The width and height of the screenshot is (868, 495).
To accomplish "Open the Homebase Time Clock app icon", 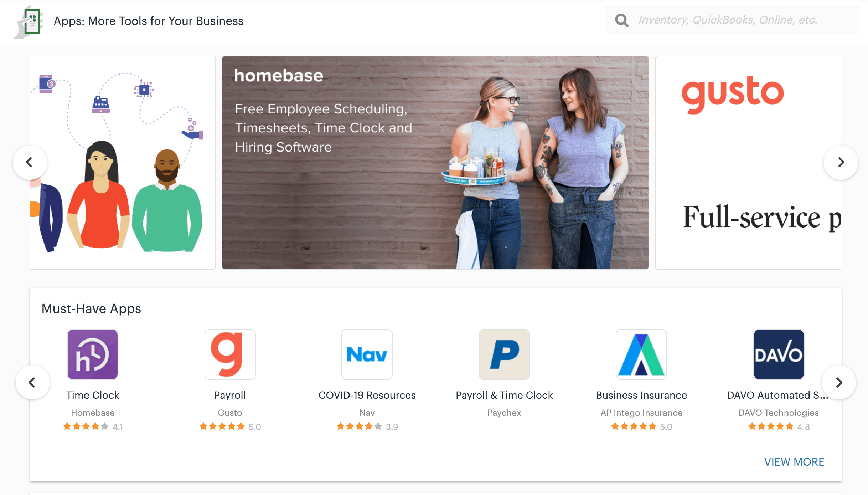I will point(93,354).
